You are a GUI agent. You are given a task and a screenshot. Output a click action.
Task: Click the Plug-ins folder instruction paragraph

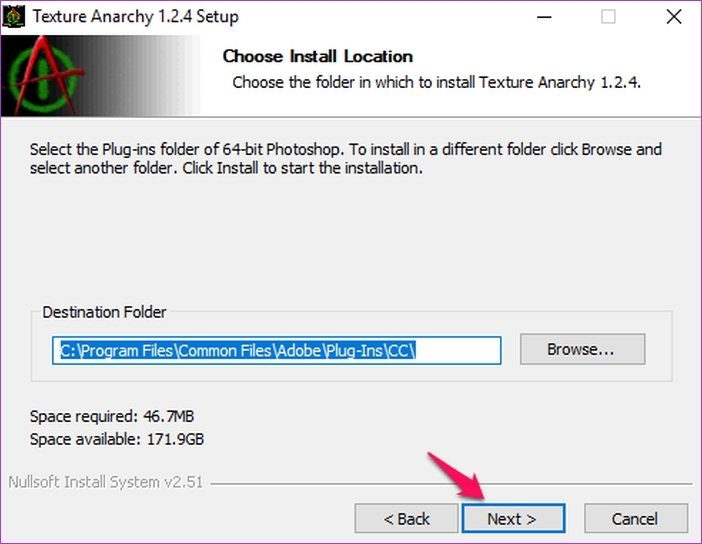[346, 158]
